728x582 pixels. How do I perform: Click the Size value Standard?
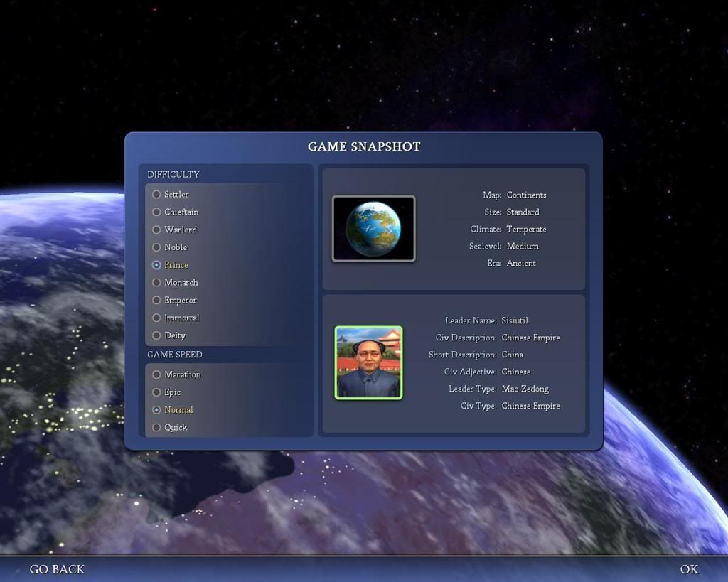click(523, 212)
